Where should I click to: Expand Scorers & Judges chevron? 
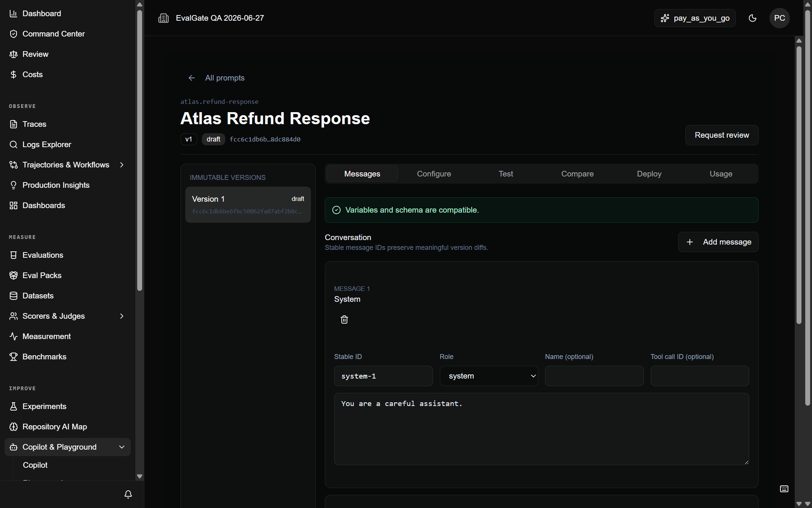pyautogui.click(x=122, y=316)
